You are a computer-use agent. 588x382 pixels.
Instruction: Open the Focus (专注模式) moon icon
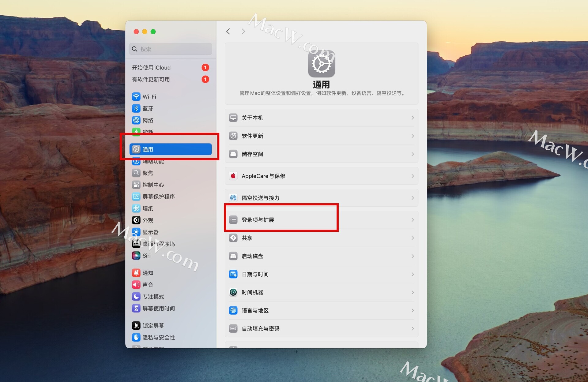(136, 297)
